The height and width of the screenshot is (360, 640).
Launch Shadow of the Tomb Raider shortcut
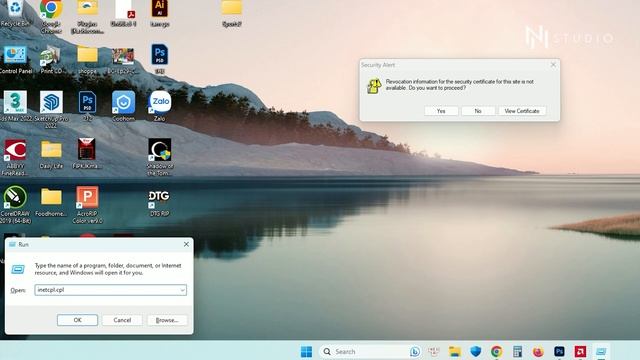coord(160,157)
